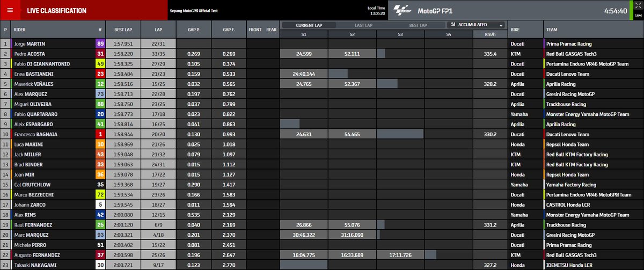644x270 pixels.
Task: Select rider name Joan MIR
Action: 25,174
